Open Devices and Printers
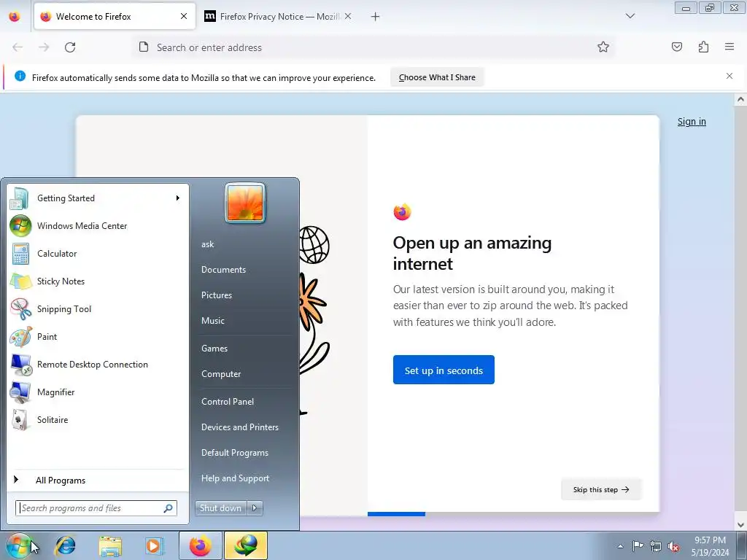 coord(240,427)
